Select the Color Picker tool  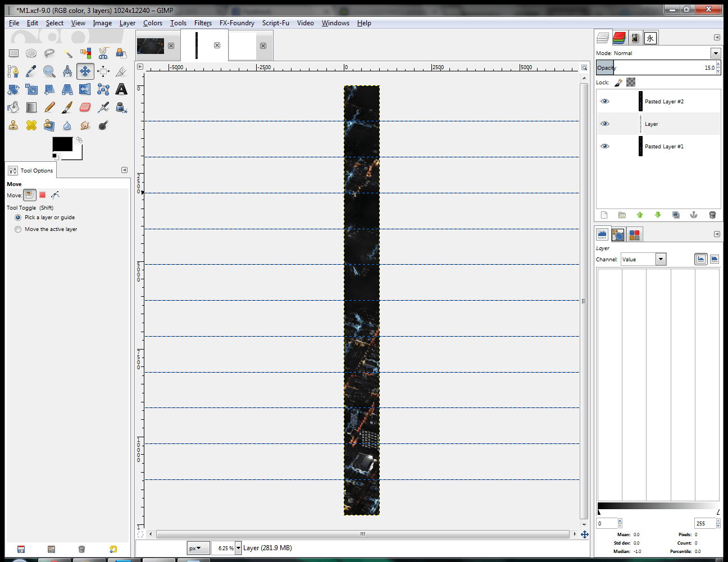pos(31,71)
